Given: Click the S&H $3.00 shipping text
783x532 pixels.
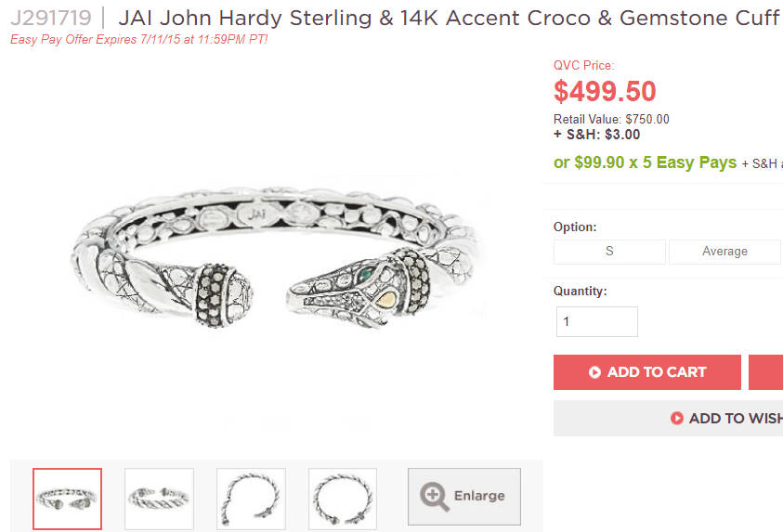Looking at the screenshot, I should click(x=596, y=135).
